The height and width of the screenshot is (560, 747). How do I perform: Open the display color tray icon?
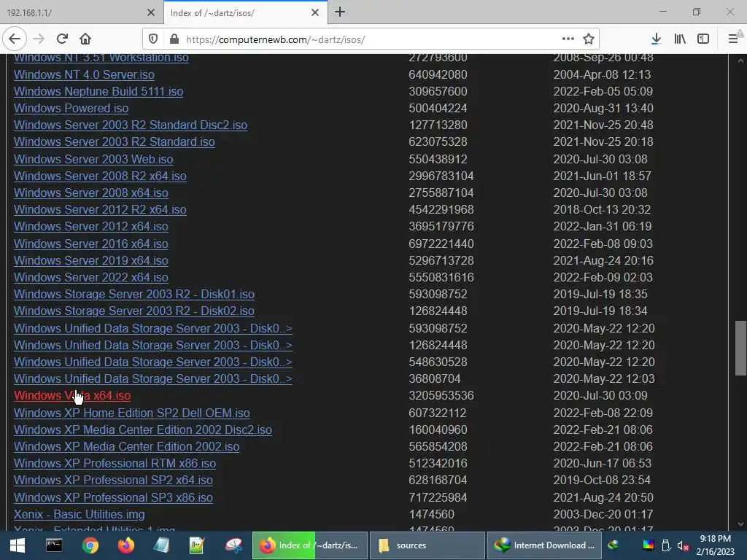pos(649,545)
